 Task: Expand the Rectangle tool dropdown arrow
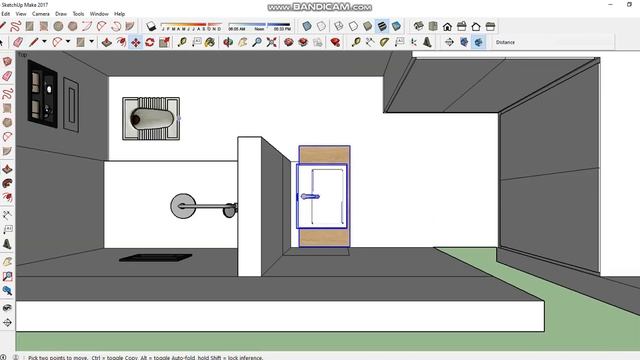click(x=91, y=42)
